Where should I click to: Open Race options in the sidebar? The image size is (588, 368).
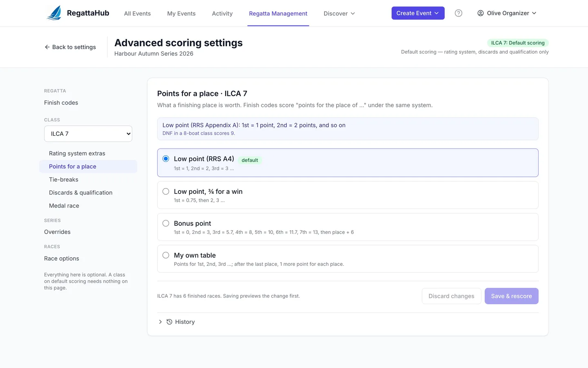click(62, 258)
